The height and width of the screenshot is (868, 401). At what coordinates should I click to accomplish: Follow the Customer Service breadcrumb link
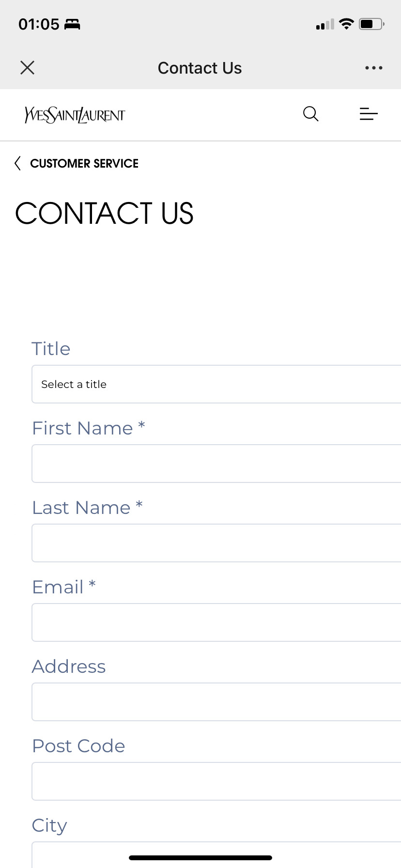point(84,164)
